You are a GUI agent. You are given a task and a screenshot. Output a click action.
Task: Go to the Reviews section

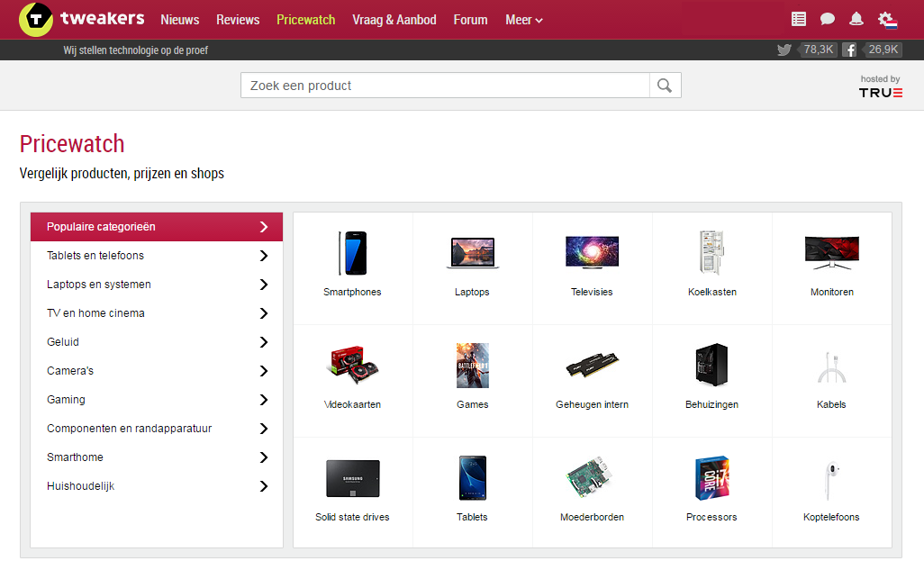(238, 20)
